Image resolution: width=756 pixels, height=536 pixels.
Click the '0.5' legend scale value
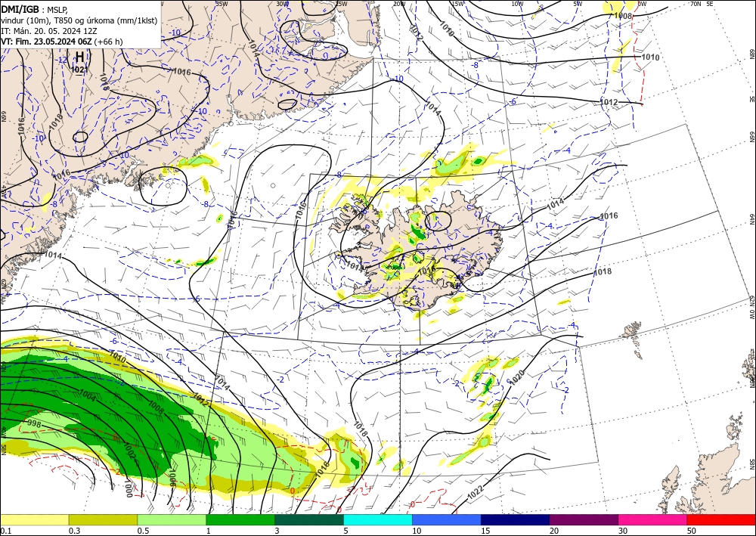pos(143,531)
